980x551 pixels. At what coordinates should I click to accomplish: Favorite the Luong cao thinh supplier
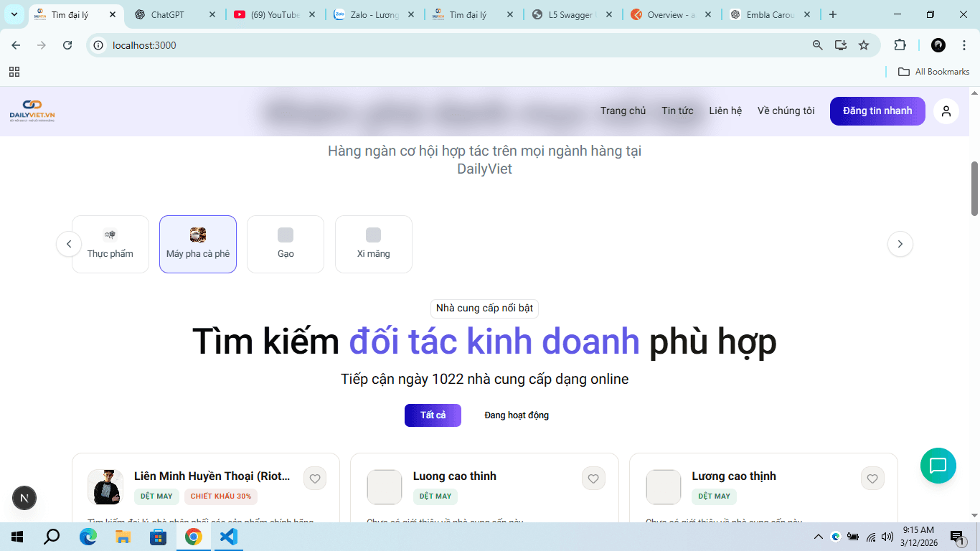(593, 479)
